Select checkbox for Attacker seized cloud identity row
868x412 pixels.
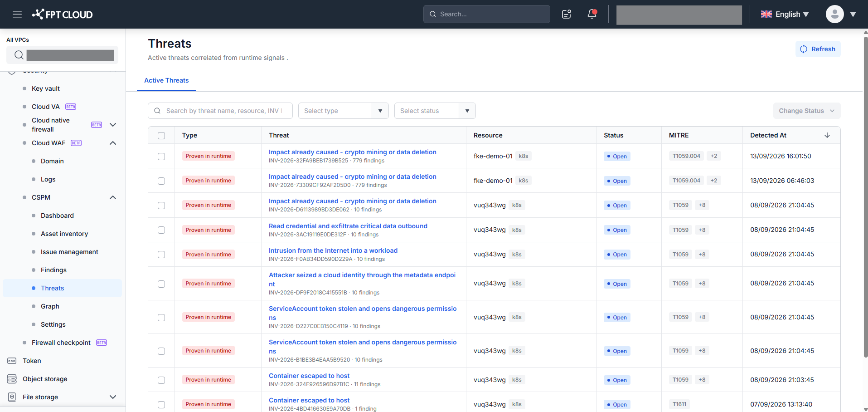tap(161, 284)
